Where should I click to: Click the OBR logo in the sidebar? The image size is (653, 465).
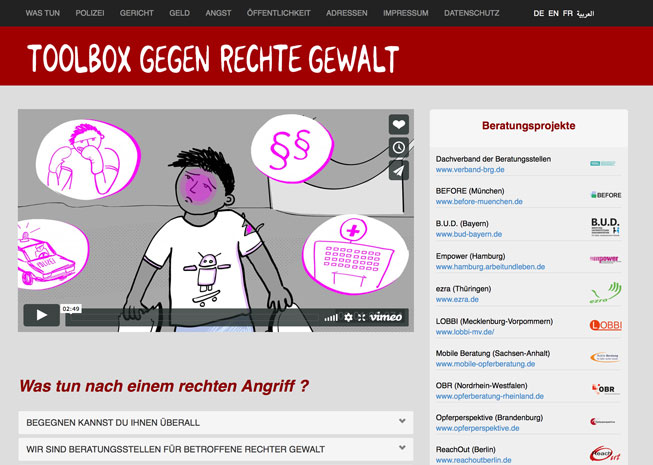pos(605,389)
